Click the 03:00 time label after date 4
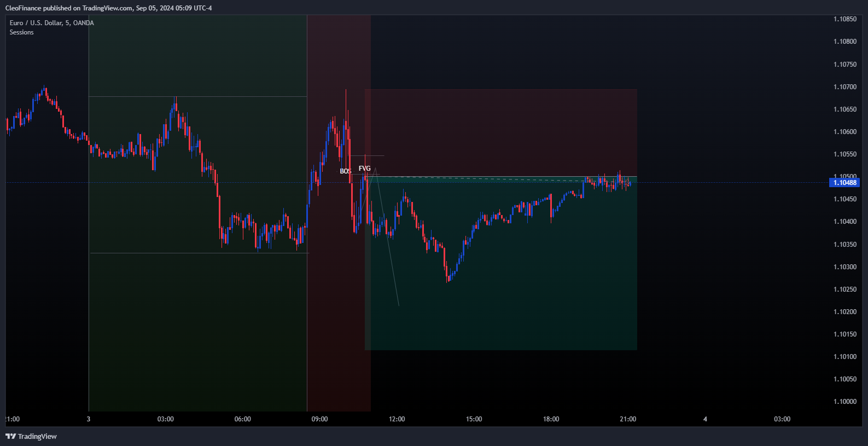 (x=782, y=419)
